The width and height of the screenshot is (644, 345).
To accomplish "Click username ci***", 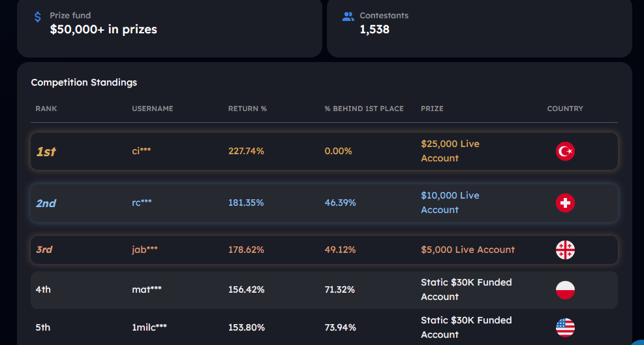I will pos(142,151).
